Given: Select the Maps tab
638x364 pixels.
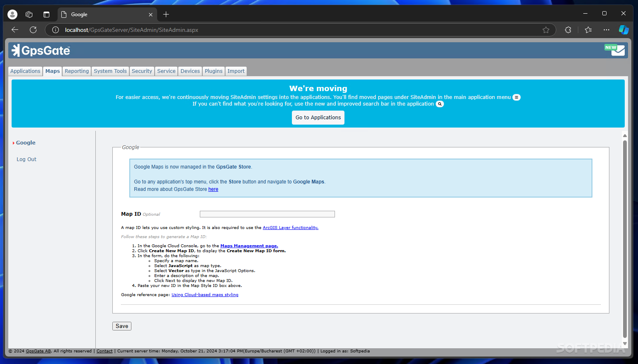Looking at the screenshot, I should tap(53, 71).
